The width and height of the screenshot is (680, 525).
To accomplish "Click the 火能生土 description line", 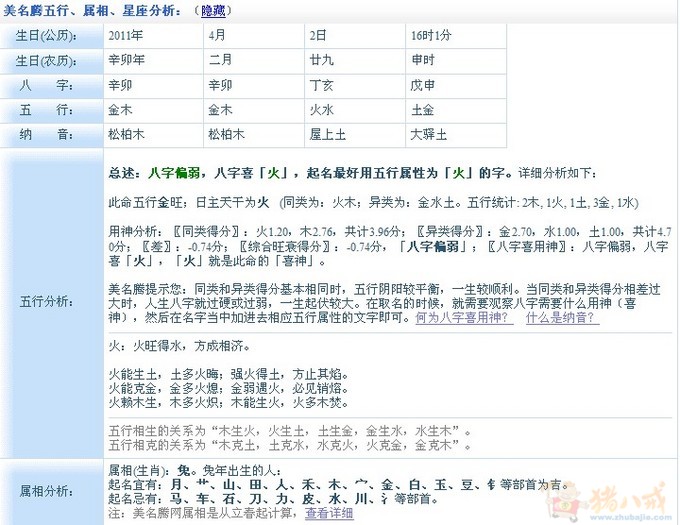I will 229,374.
